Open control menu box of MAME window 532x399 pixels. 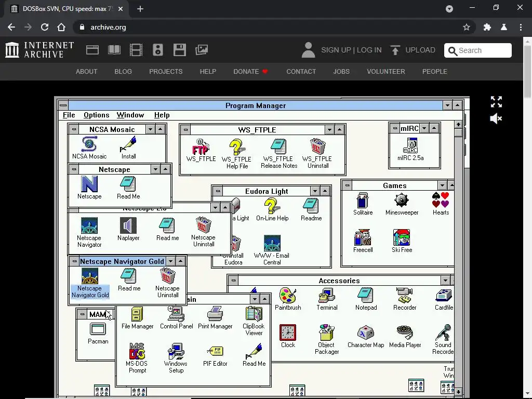point(82,314)
